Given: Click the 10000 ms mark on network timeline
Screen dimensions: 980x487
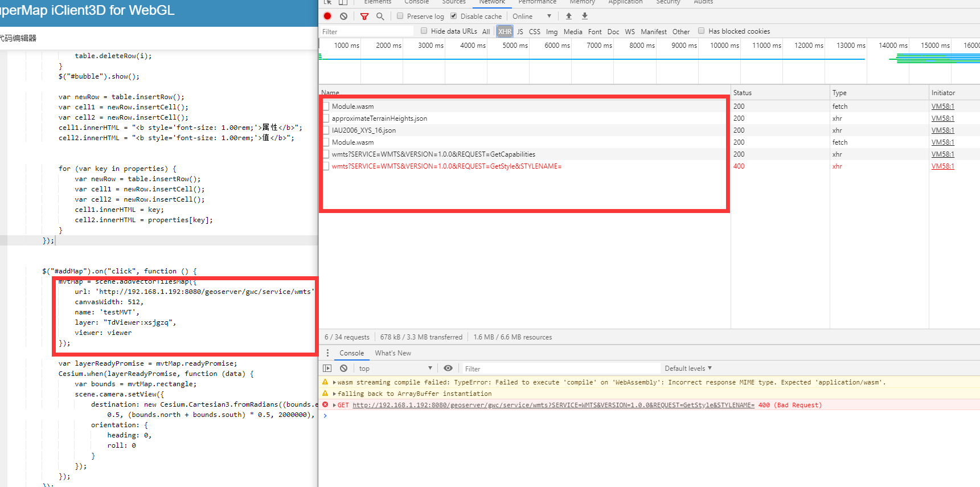Looking at the screenshot, I should point(724,46).
